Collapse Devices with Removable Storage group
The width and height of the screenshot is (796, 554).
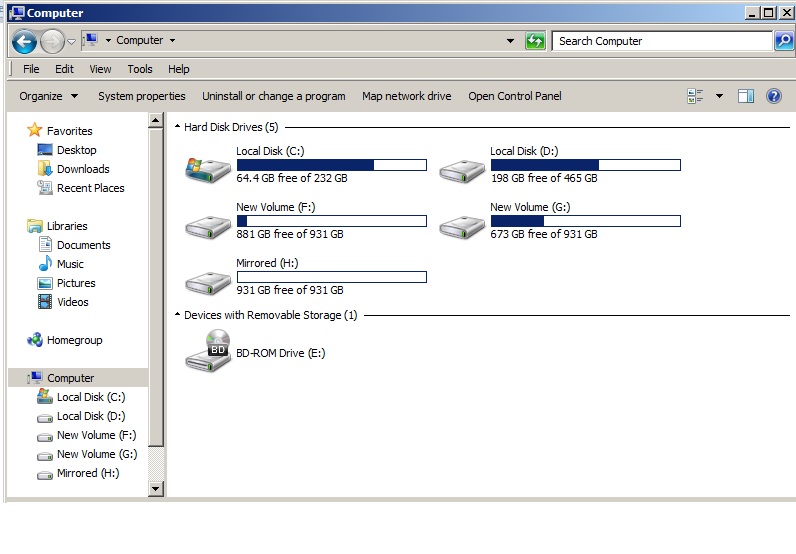pos(177,315)
